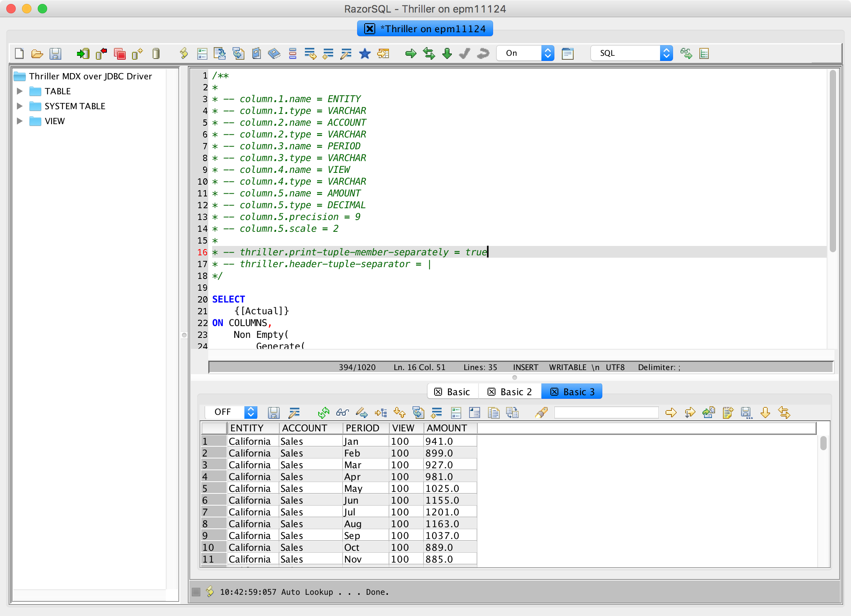851x616 pixels.
Task: Click the New File icon
Action: [19, 53]
